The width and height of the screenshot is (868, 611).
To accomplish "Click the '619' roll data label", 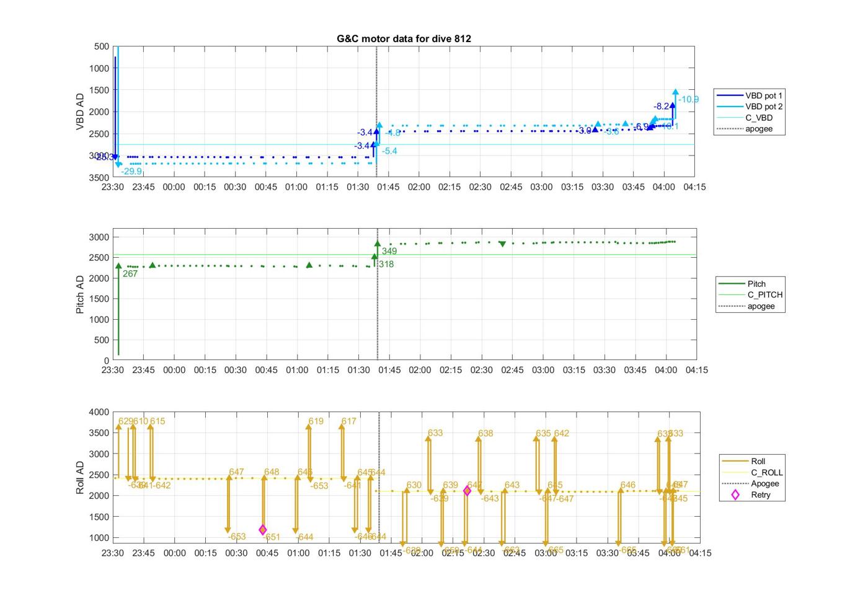I will pos(316,421).
